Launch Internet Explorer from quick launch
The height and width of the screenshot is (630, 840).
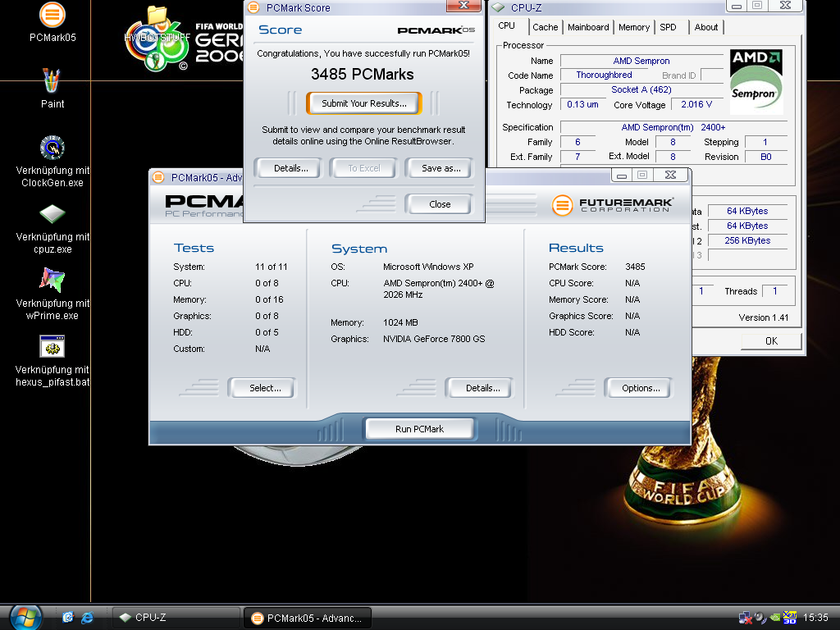(x=87, y=618)
